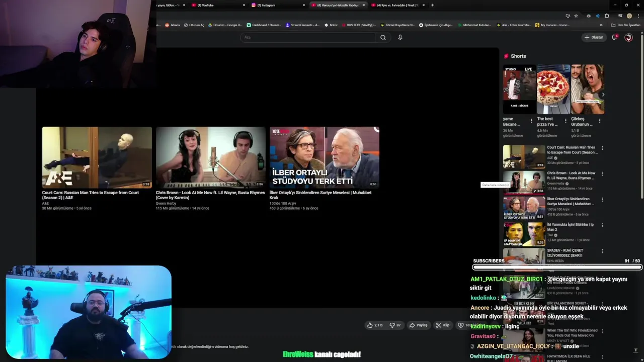
Task: Open The best pizza short thumbnail
Action: (x=553, y=89)
